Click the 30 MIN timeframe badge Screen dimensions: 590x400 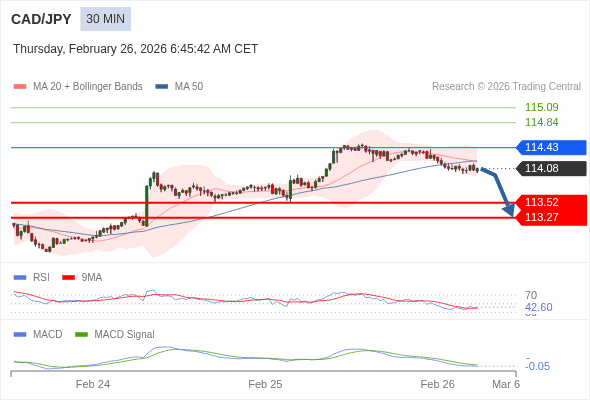(x=105, y=19)
